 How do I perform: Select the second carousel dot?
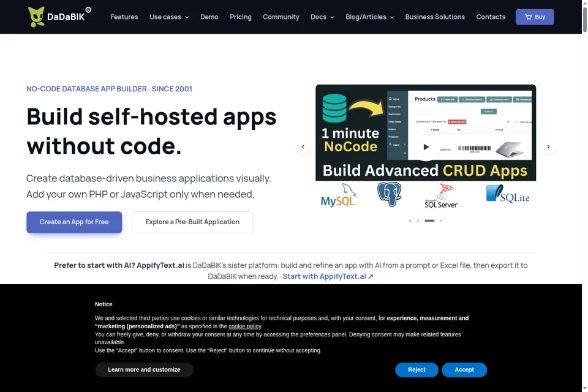pyautogui.click(x=418, y=221)
